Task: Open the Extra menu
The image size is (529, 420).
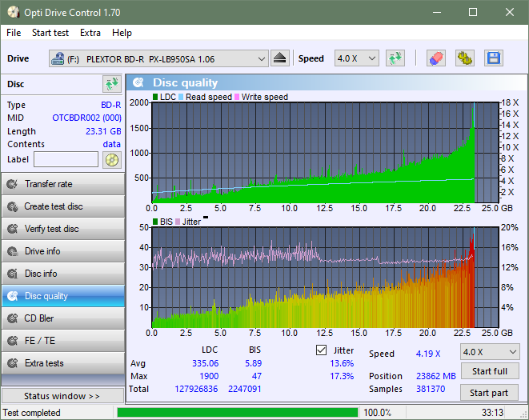Action: (x=90, y=33)
